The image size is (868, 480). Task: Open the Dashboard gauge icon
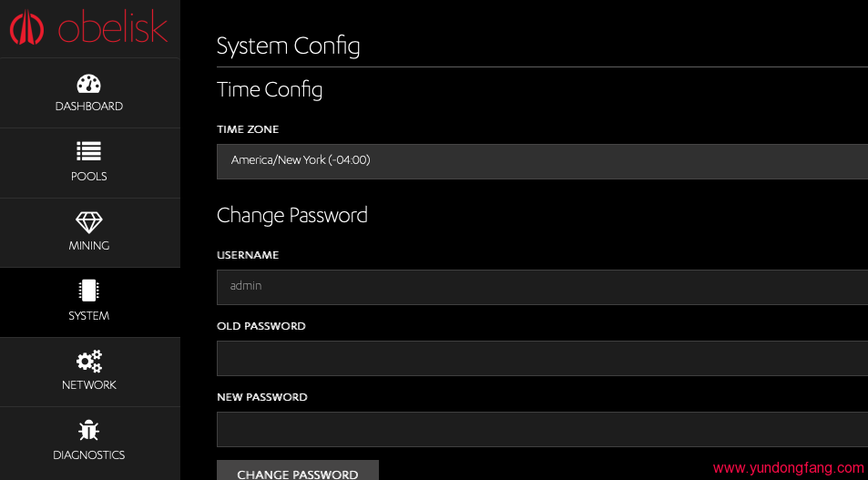pyautogui.click(x=89, y=84)
